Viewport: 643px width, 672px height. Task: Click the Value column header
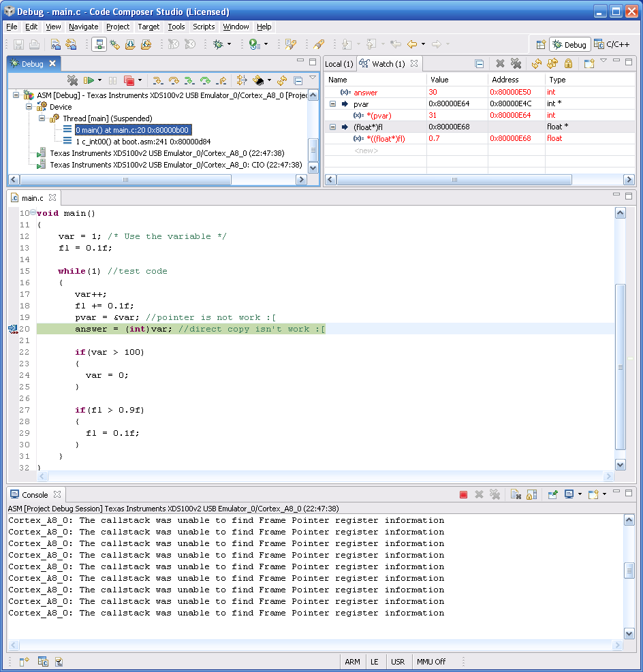pyautogui.click(x=456, y=80)
